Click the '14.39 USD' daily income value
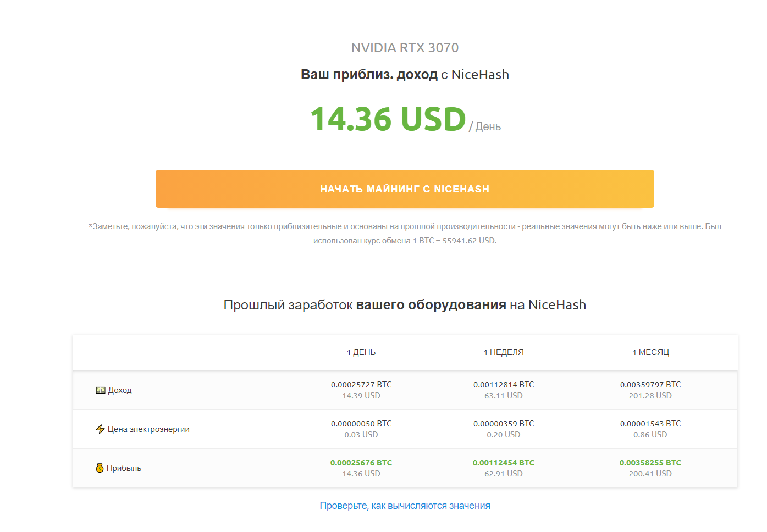This screenshot has height=532, width=767. tap(361, 396)
